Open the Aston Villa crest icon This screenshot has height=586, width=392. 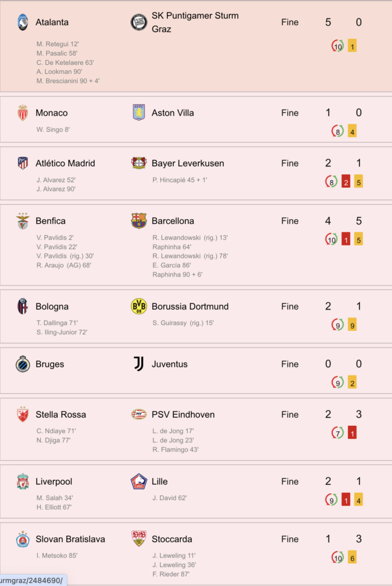(x=138, y=113)
